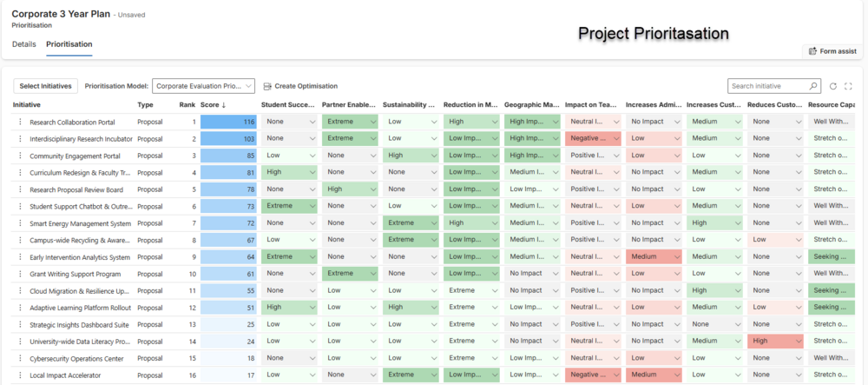Click into the Search initiative field
This screenshot has width=868, height=385.
[x=767, y=86]
